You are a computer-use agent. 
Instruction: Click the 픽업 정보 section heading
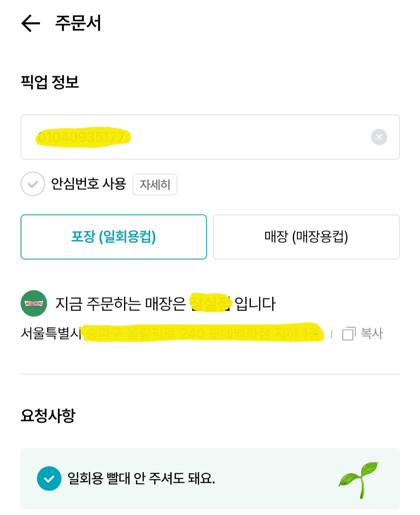(50, 82)
